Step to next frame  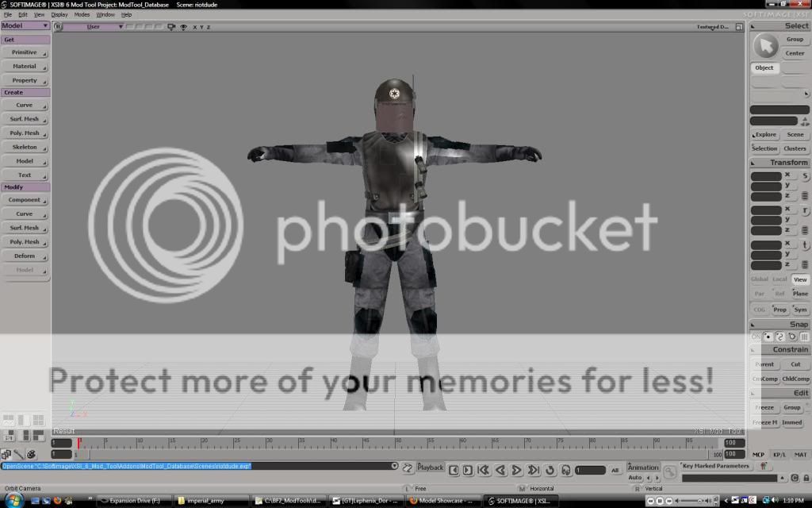468,470
